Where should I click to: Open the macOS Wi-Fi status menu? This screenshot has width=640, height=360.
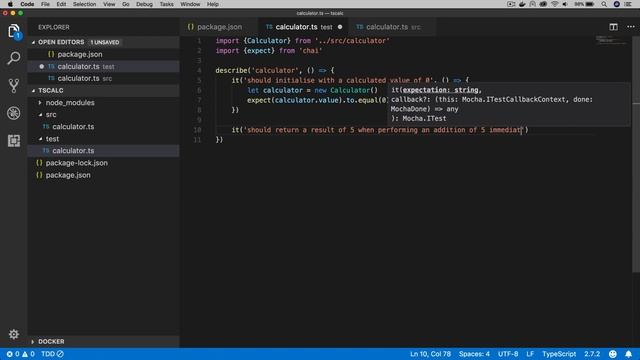[554, 4]
